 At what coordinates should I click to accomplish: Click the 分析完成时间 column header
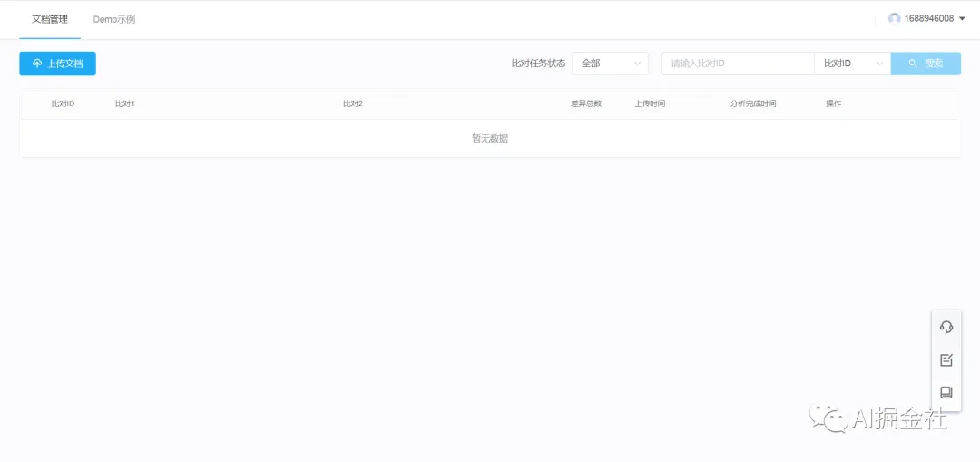tap(753, 103)
